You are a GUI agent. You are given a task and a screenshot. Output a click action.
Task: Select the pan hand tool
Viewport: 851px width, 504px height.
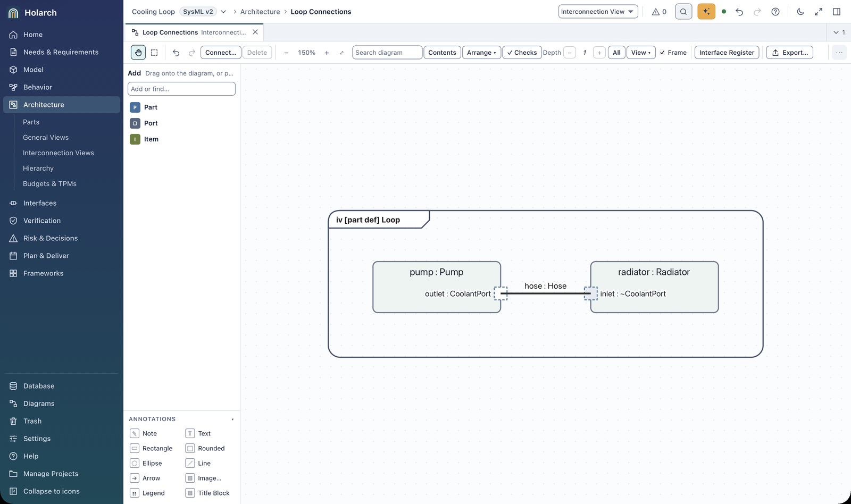[138, 53]
